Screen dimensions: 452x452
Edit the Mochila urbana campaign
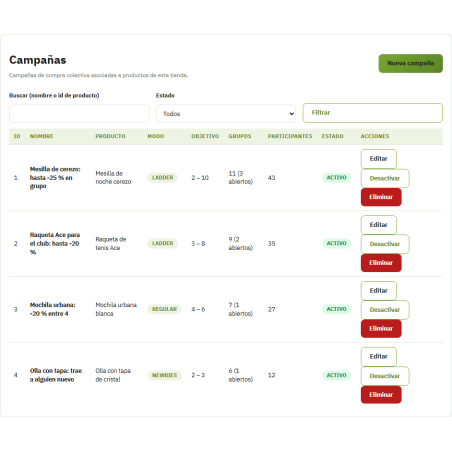(x=379, y=291)
